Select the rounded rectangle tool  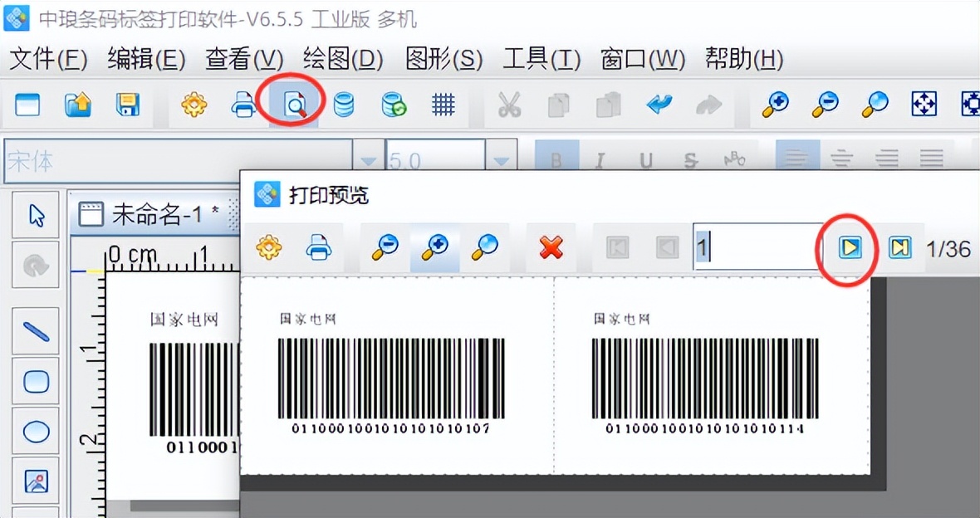[37, 381]
